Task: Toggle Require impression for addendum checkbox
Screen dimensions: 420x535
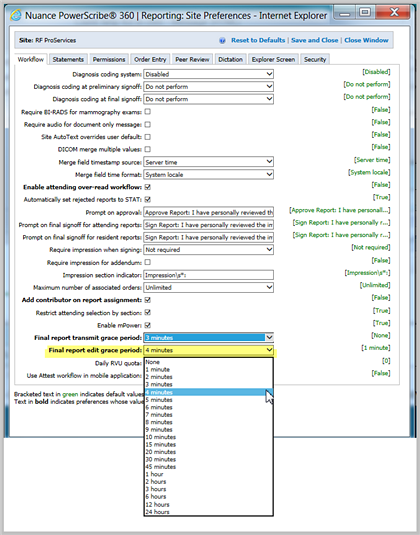Action: [x=147, y=262]
